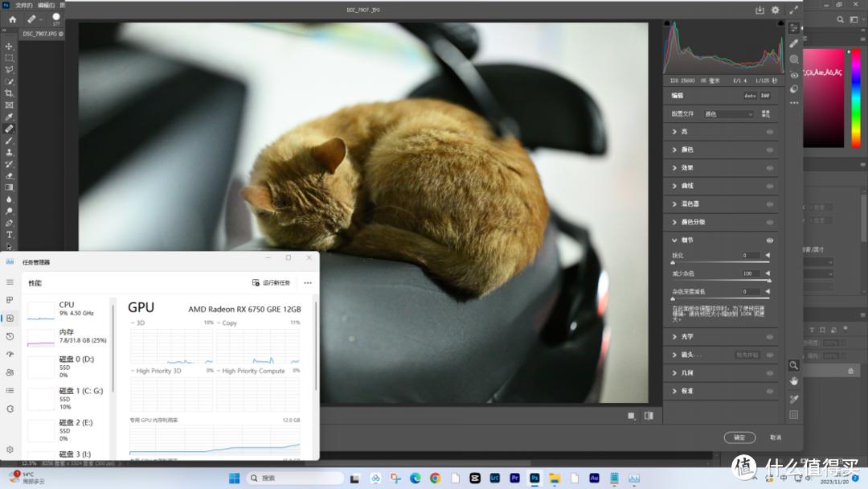
Task: Open Camera Raw more options ellipsis
Action: point(794,103)
